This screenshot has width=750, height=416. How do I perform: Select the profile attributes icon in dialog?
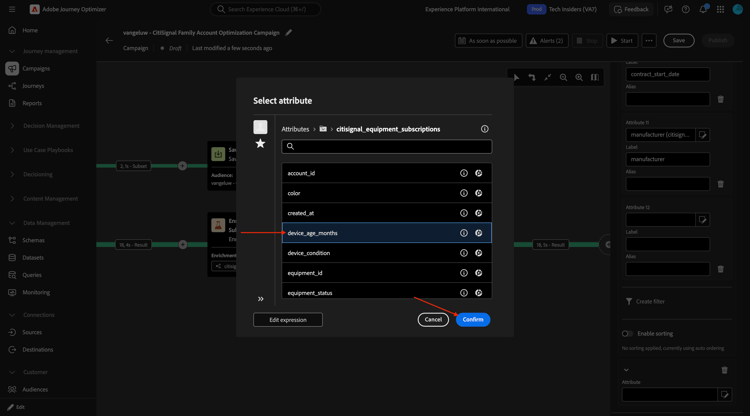[x=260, y=127]
